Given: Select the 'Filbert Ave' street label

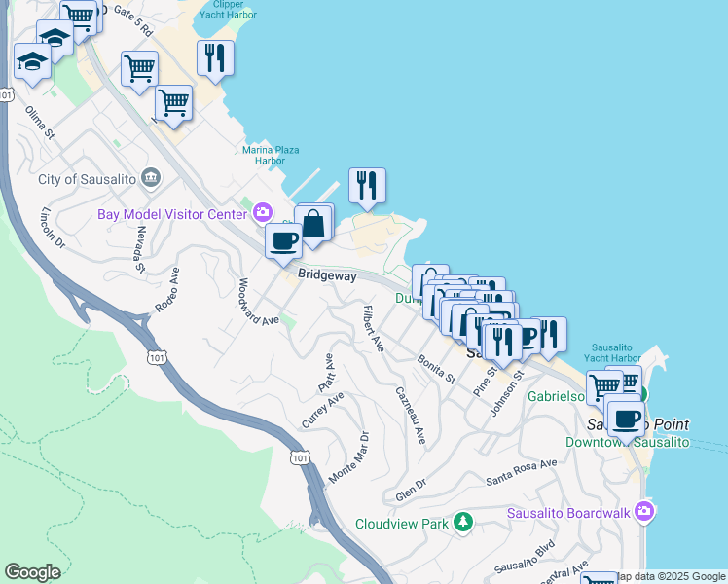Looking at the screenshot, I should (x=374, y=329).
